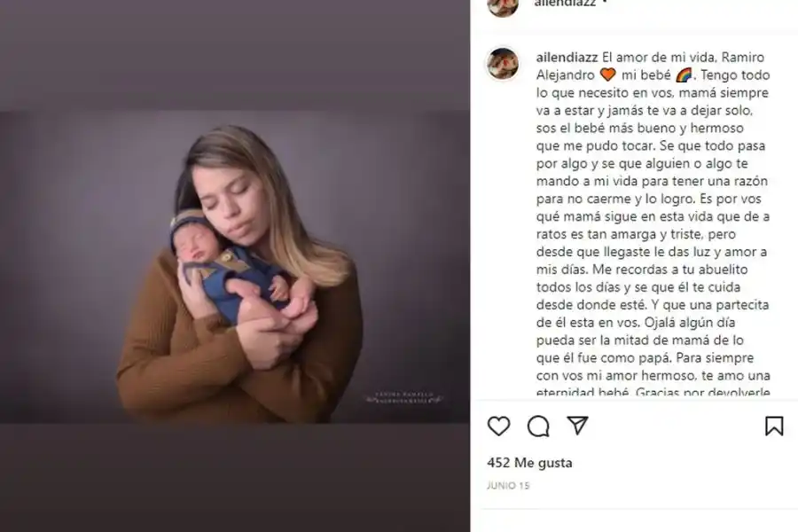Click the header profile picture at top
Screen dimensions: 798x532
coord(503,5)
